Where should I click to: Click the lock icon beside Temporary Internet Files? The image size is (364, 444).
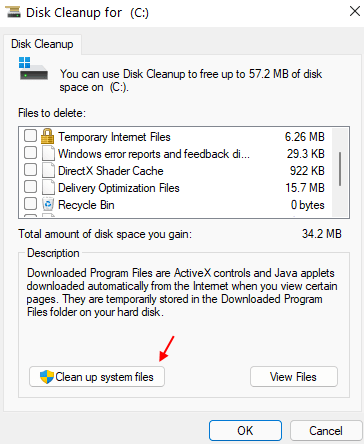click(47, 136)
